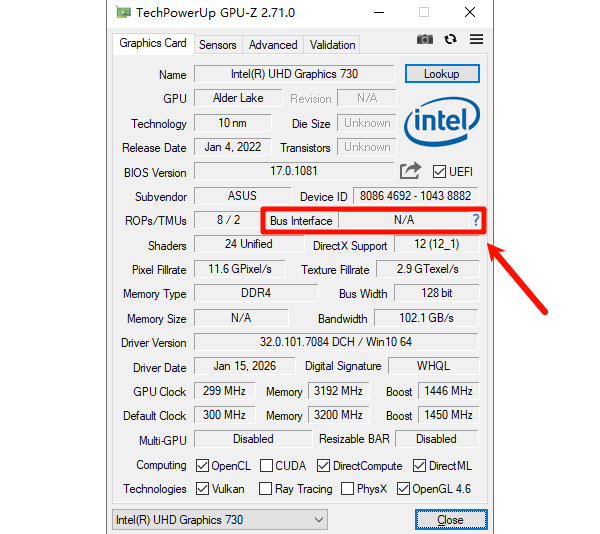The width and height of the screenshot is (600, 534).
Task: Click the refresh arrows icon
Action: (450, 39)
